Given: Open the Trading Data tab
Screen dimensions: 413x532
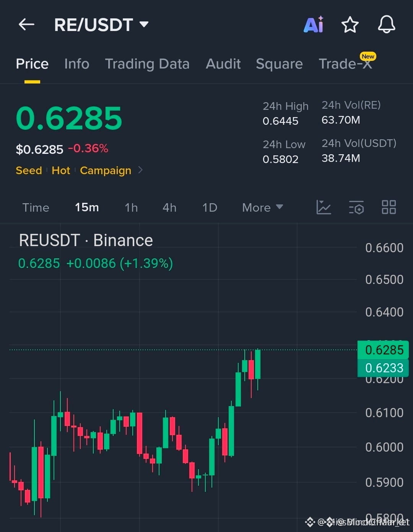Looking at the screenshot, I should pyautogui.click(x=147, y=64).
